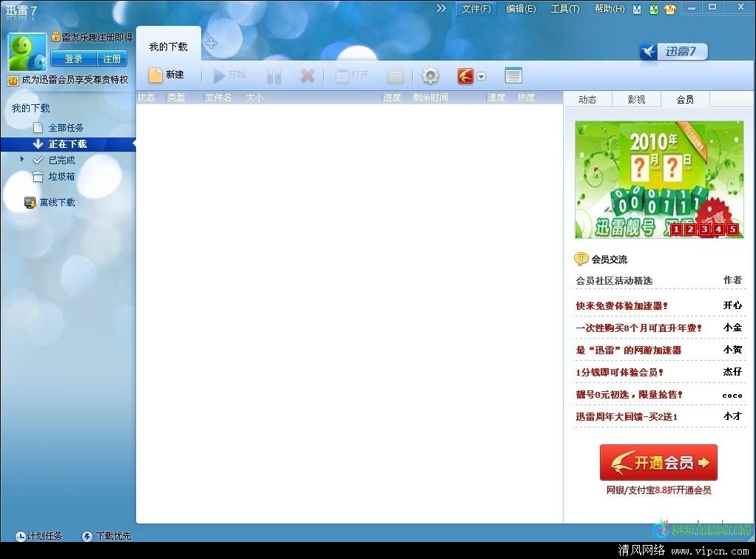Open settings gear icon in toolbar
756x559 pixels.
[430, 75]
